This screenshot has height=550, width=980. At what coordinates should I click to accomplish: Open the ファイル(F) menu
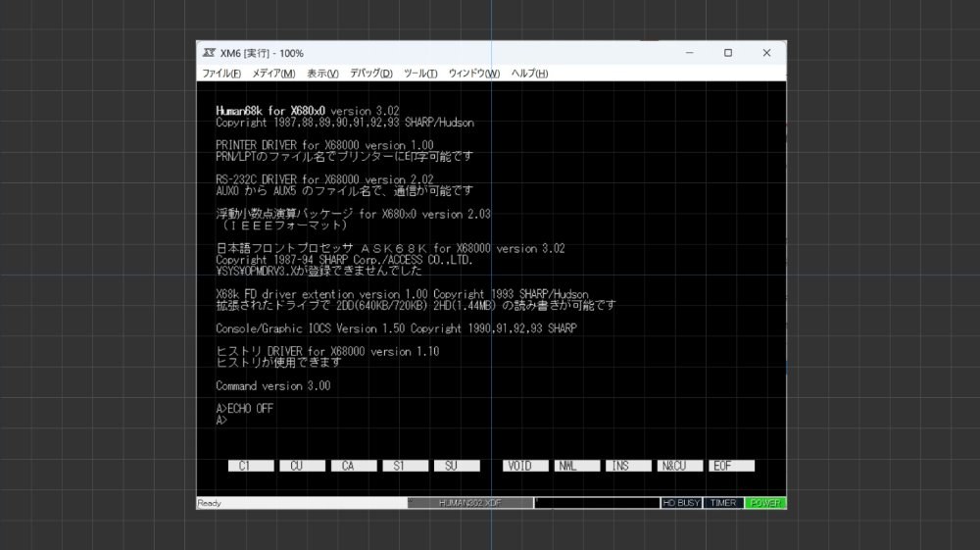pos(221,74)
